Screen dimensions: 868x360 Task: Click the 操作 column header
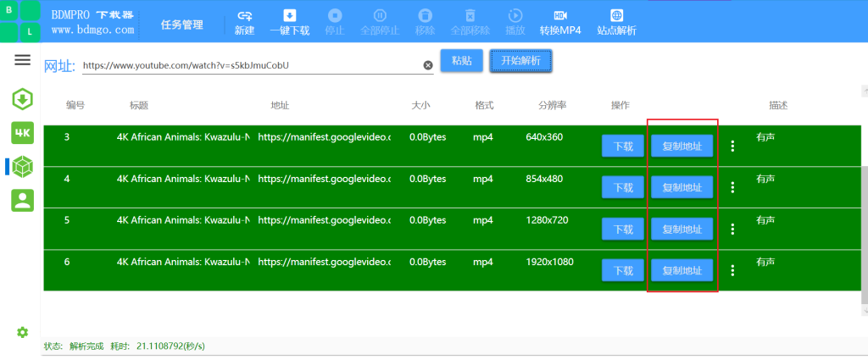pyautogui.click(x=620, y=105)
